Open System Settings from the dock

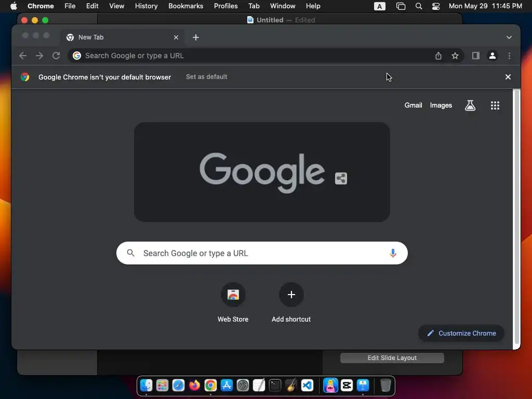pos(243,385)
